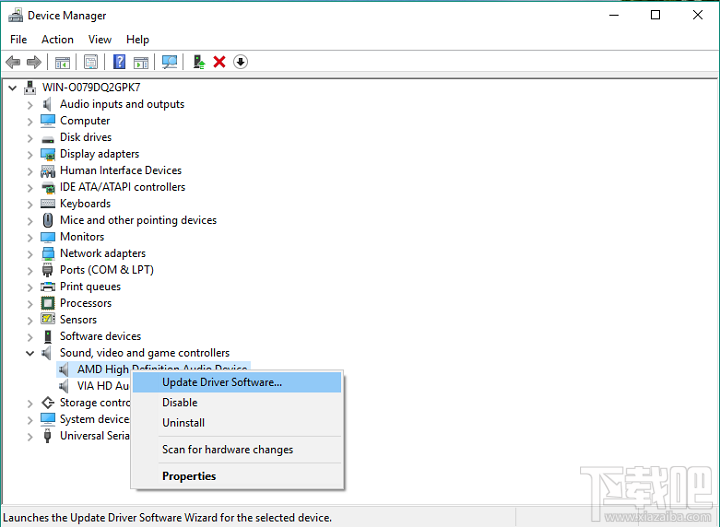Choose Uninstall from the context menu
Viewport: 720px width, 527px height.
(x=237, y=423)
